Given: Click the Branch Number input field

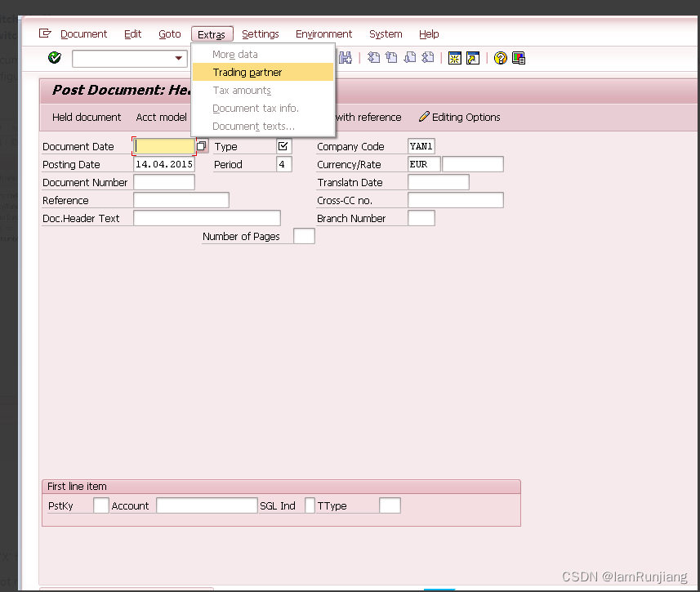Looking at the screenshot, I should [x=421, y=218].
